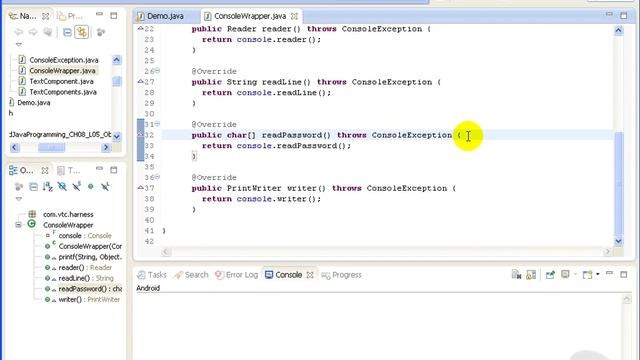The width and height of the screenshot is (640, 360).
Task: Toggle Link with Editor in Navigator
Action: tap(82, 32)
